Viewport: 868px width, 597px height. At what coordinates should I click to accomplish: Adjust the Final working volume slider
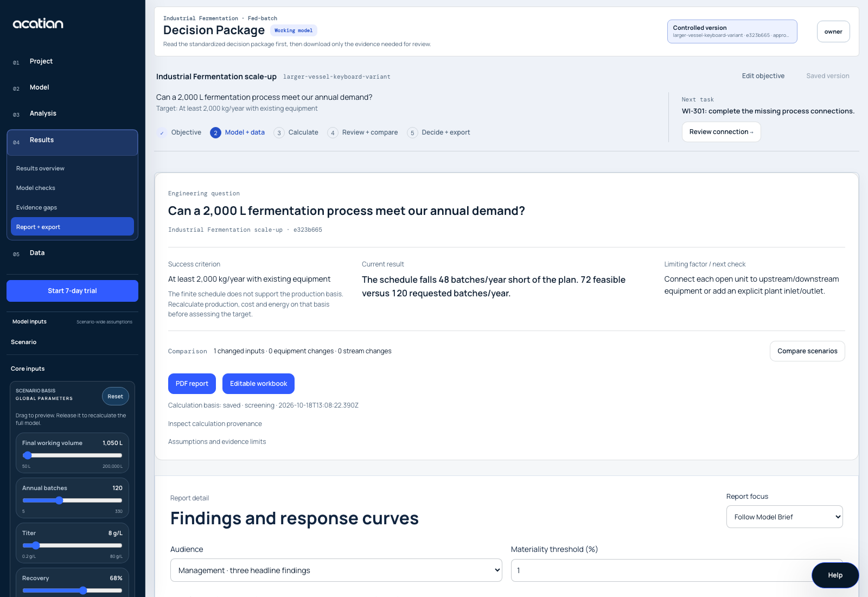(x=72, y=455)
